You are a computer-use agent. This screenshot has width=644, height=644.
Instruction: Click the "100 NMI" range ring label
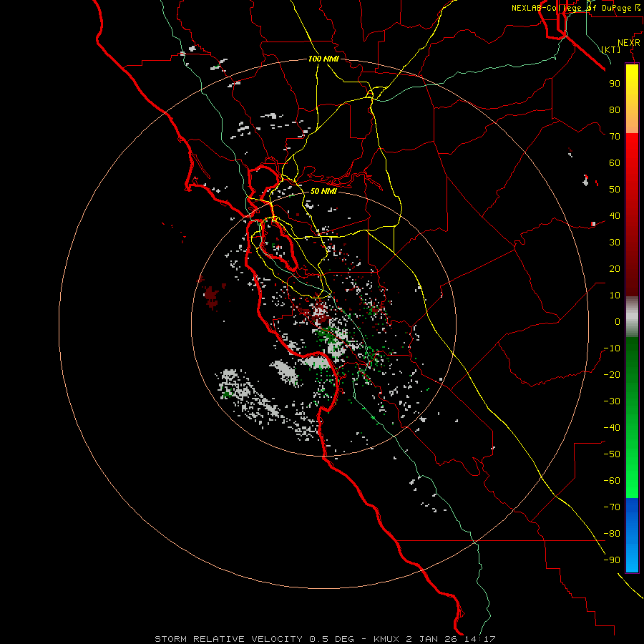tap(323, 59)
